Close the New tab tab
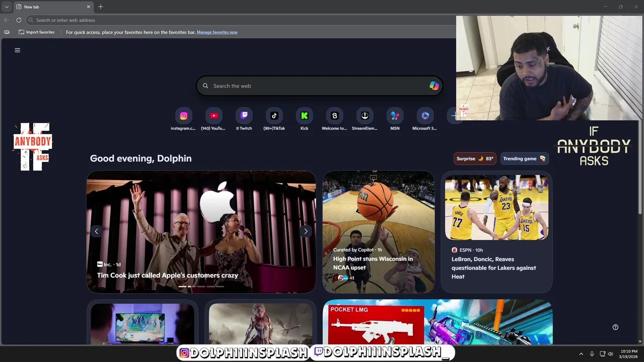The height and width of the screenshot is (362, 644). click(89, 7)
